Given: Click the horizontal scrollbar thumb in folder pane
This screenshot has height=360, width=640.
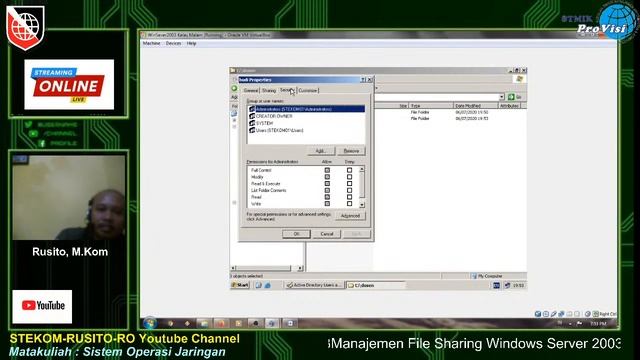Looking at the screenshot, I should click(x=264, y=268).
